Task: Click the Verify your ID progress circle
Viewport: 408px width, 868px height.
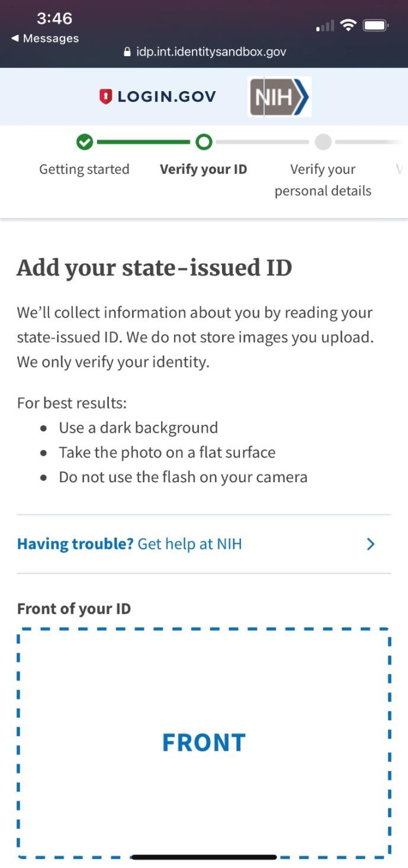Action: pyautogui.click(x=204, y=142)
